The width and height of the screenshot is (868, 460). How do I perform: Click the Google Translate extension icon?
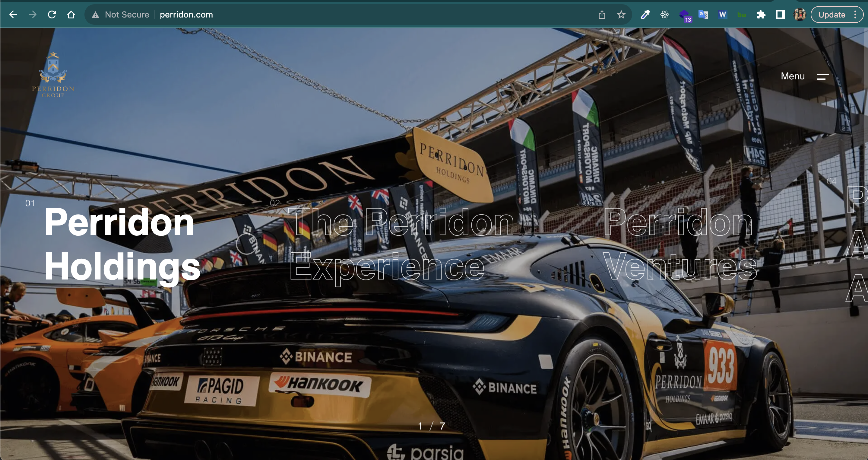[x=703, y=14]
